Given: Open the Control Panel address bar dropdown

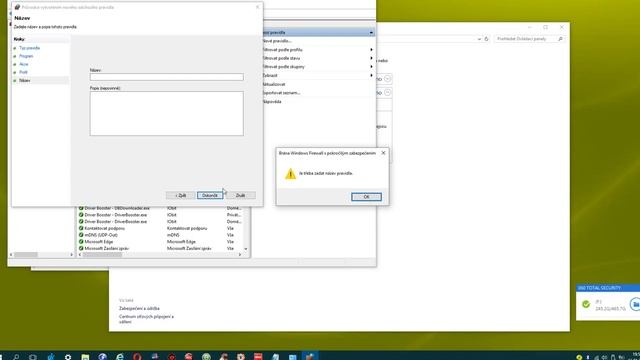Looking at the screenshot, I should tap(479, 39).
